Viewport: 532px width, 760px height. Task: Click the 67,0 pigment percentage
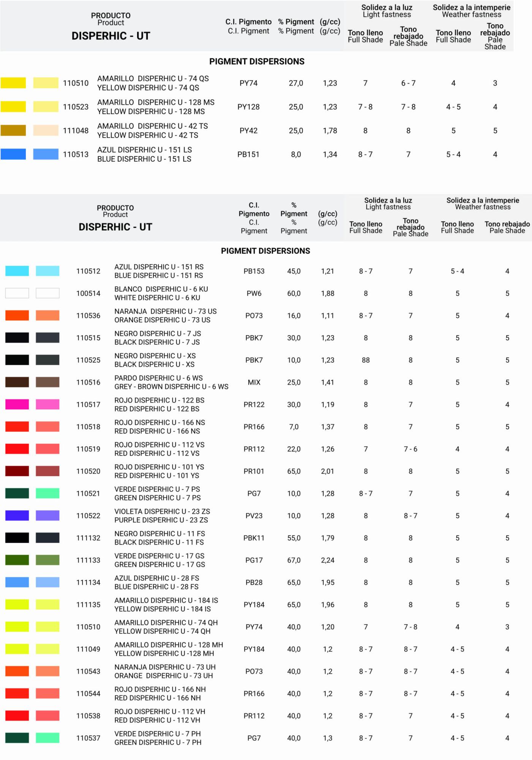pos(294,560)
